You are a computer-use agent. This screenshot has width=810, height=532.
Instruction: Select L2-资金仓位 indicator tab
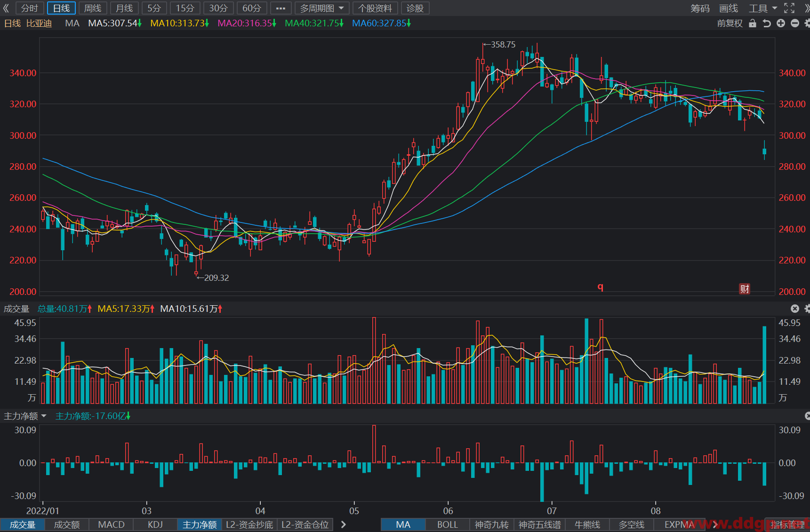305,524
